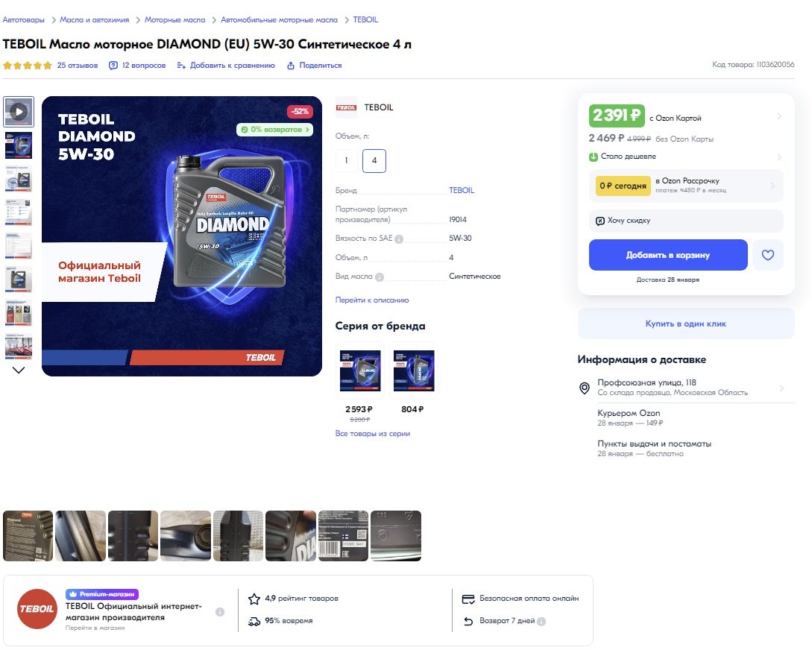Click the Добавить в корзину button

tap(668, 255)
